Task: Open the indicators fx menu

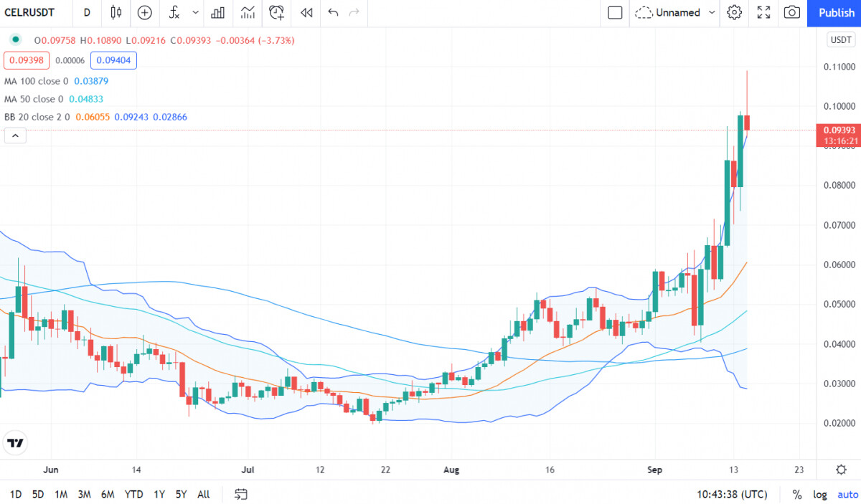Action: click(x=174, y=12)
